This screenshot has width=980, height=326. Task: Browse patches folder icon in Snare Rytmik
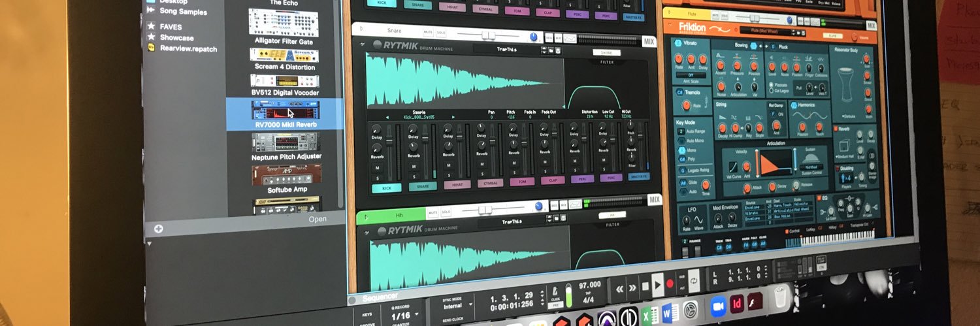pyautogui.click(x=551, y=50)
